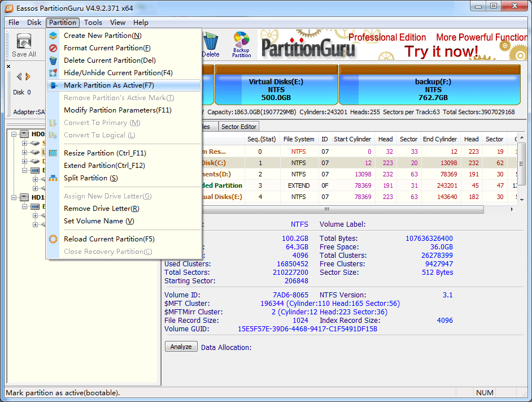Choose Create New Partition(N) menu entry
Image resolution: width=532 pixels, height=402 pixels.
tap(124, 36)
